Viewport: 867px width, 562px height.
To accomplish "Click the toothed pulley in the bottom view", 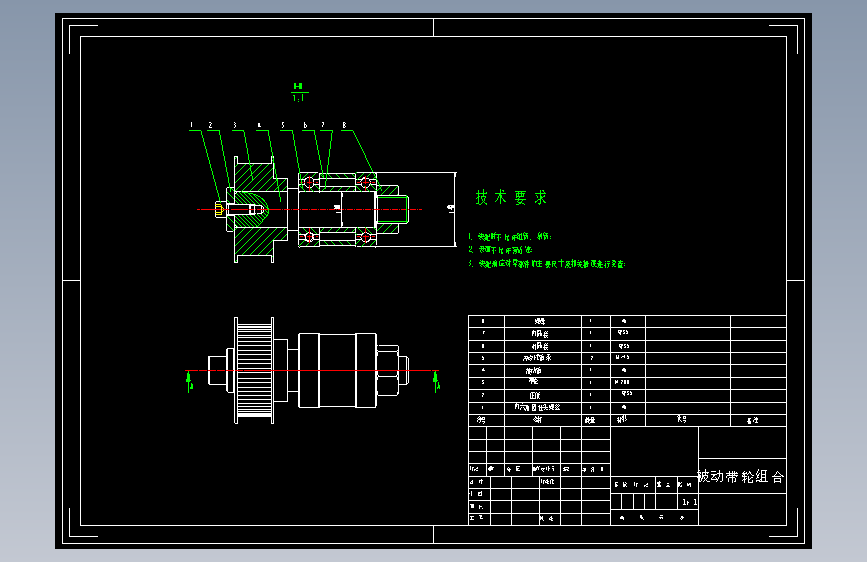I will click(254, 371).
